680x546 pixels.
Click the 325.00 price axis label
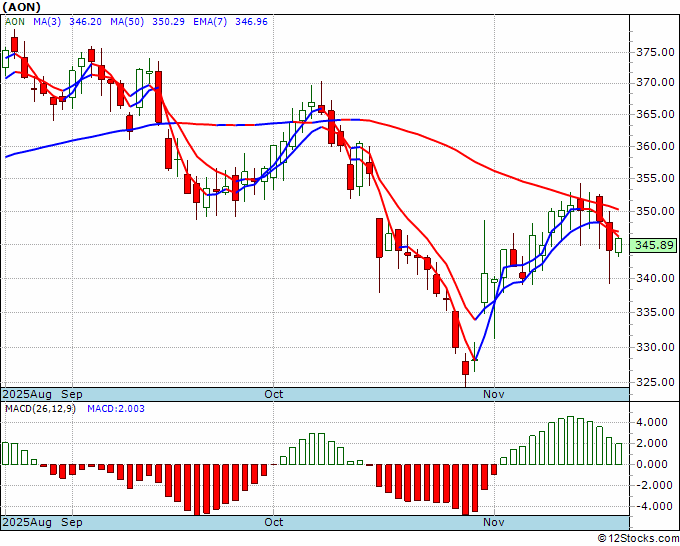point(655,383)
